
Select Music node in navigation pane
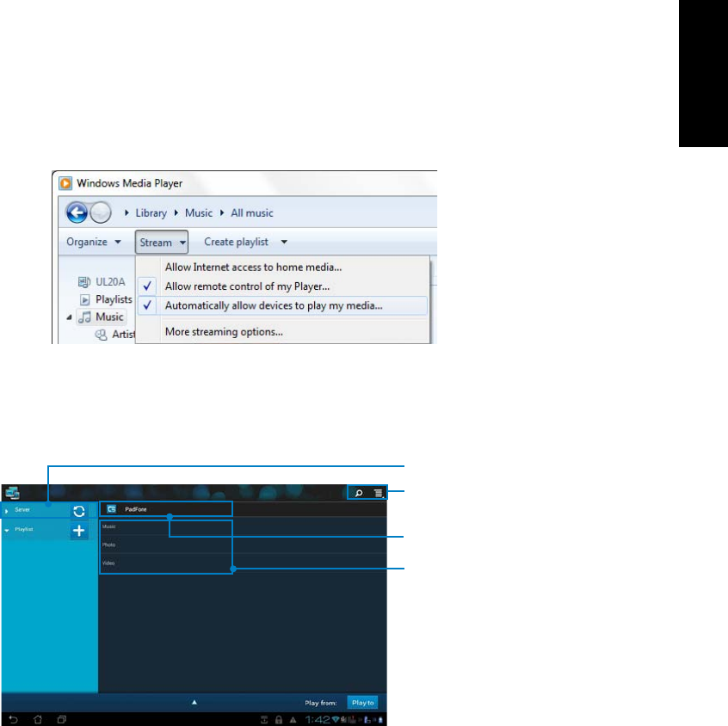pos(102,317)
